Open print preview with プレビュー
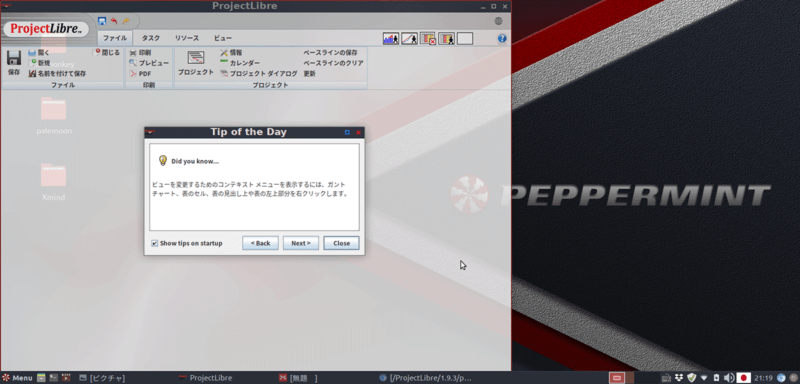Screen dimensions: 800x384 [x=149, y=63]
